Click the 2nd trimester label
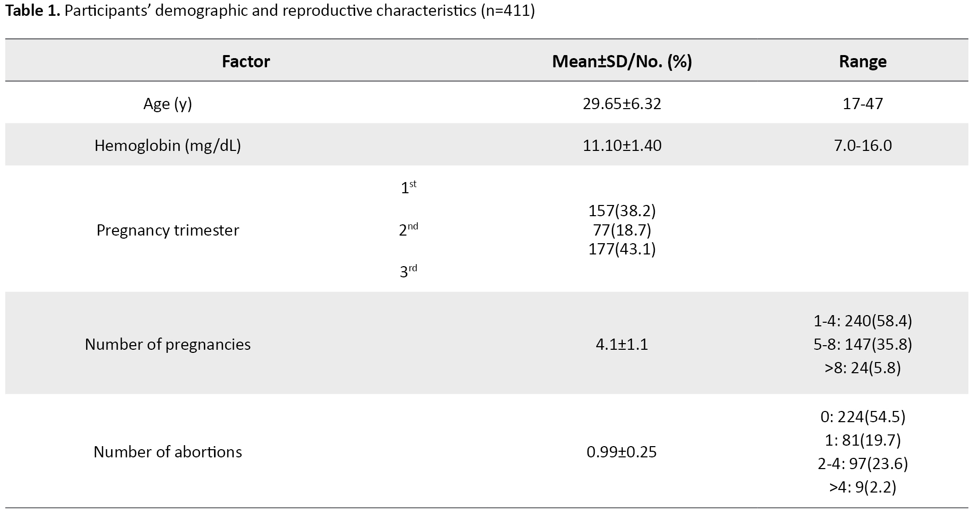Viewport: 980px width, 516px height. [408, 229]
